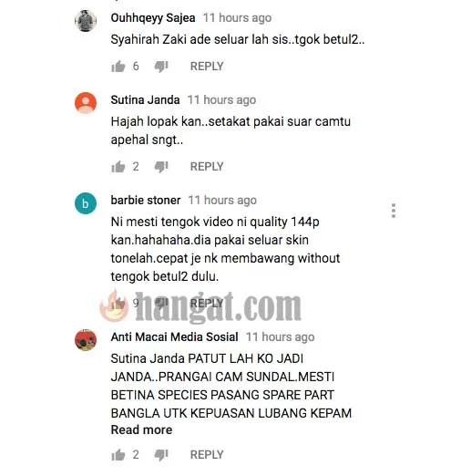Dislike Sutina Janda's comment
Viewport: 461px width, 476px height.
coord(161,167)
